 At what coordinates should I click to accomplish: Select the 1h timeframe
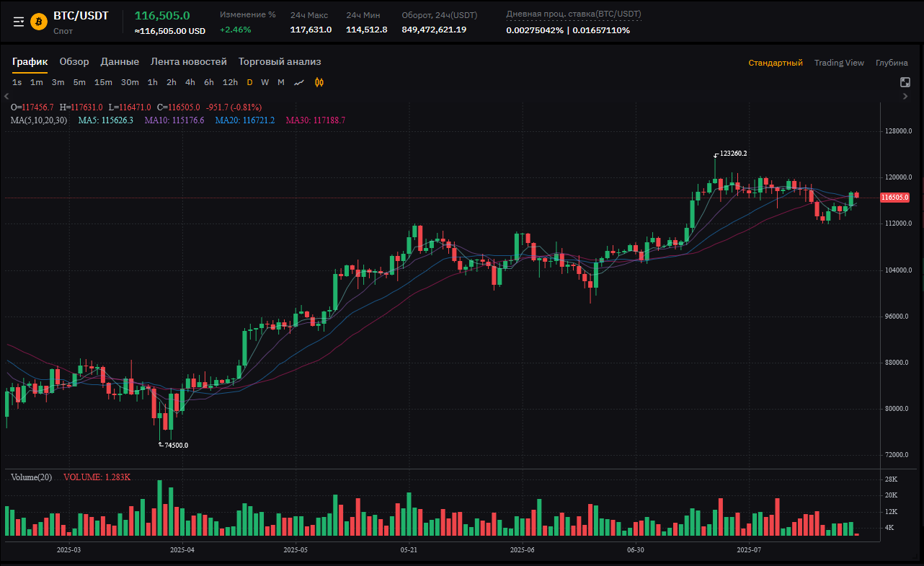153,82
